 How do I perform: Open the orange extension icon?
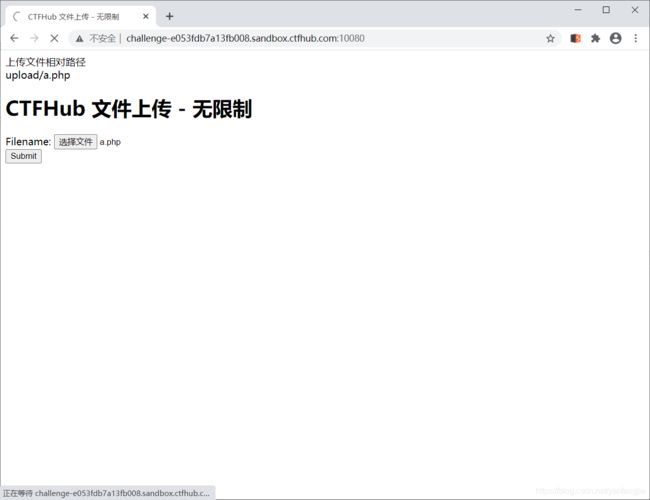575,38
